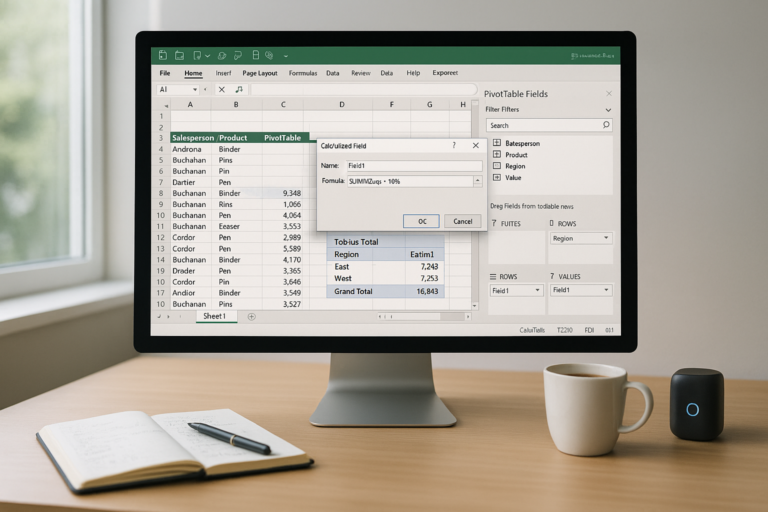Toggle the Batesperson field checkbox
The height and width of the screenshot is (512, 768).
pyautogui.click(x=497, y=143)
